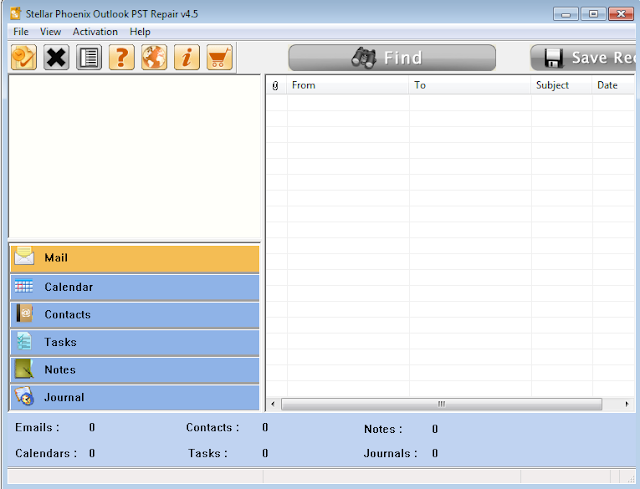
Task: Sort by the Date column header
Action: 613,85
